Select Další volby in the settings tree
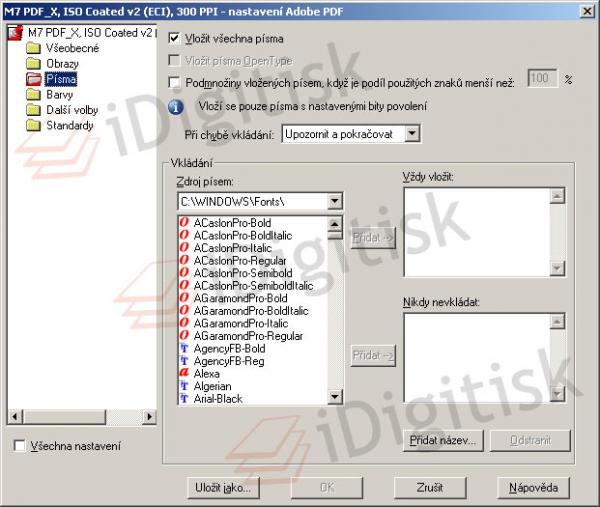 [x=72, y=110]
